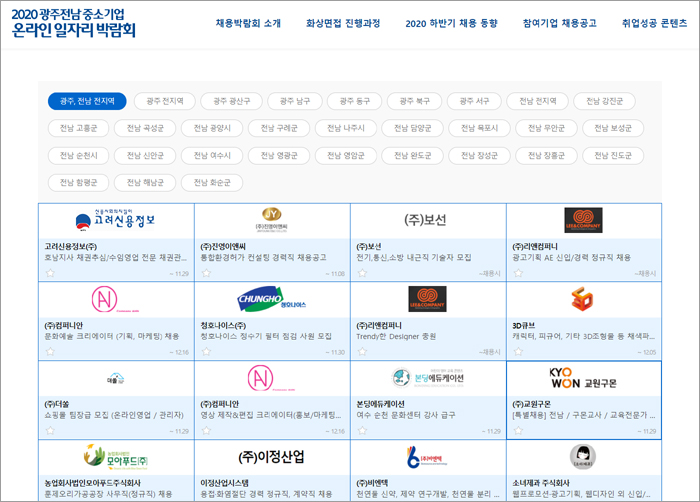Screen dimensions: 700x502
Task: Star the 문화예술 크리에이터 컴퍼니안 posting
Action: (x=50, y=351)
